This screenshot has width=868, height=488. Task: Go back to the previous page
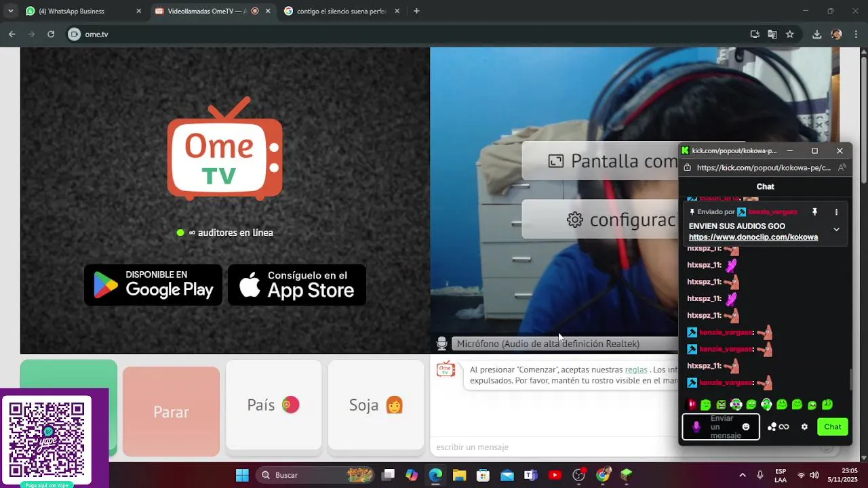(12, 34)
